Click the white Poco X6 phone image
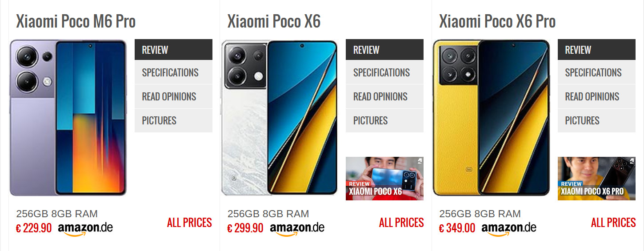This screenshot has height=251, width=644. point(280,118)
